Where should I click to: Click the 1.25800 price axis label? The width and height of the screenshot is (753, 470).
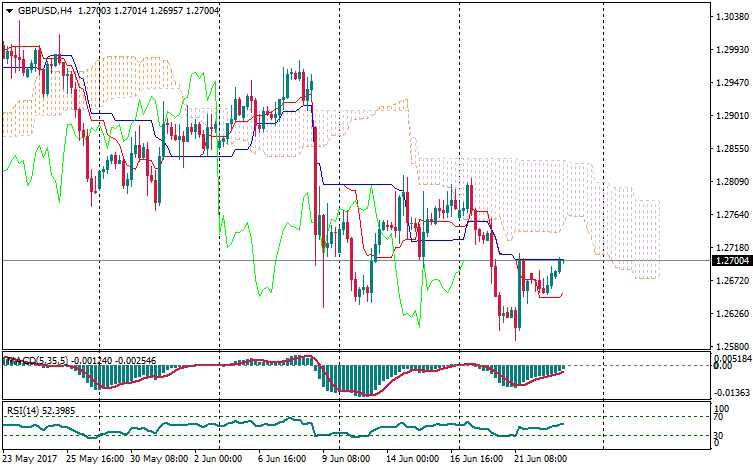tap(731, 347)
